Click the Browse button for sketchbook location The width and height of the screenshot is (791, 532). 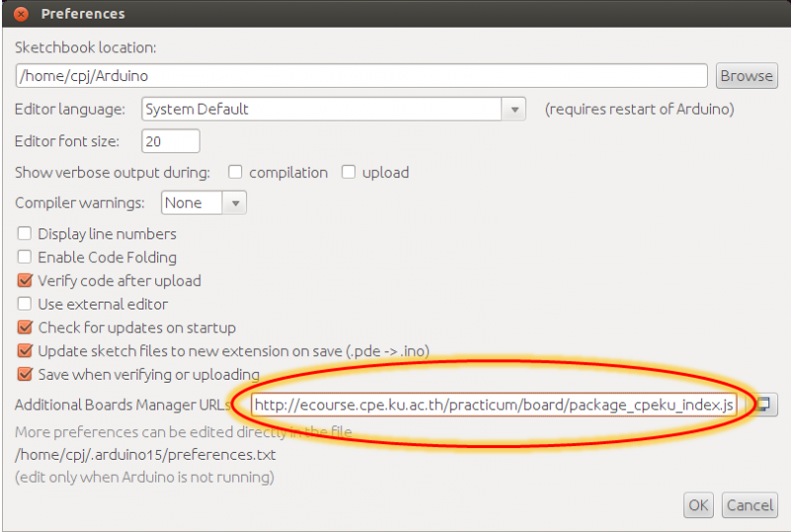(746, 76)
